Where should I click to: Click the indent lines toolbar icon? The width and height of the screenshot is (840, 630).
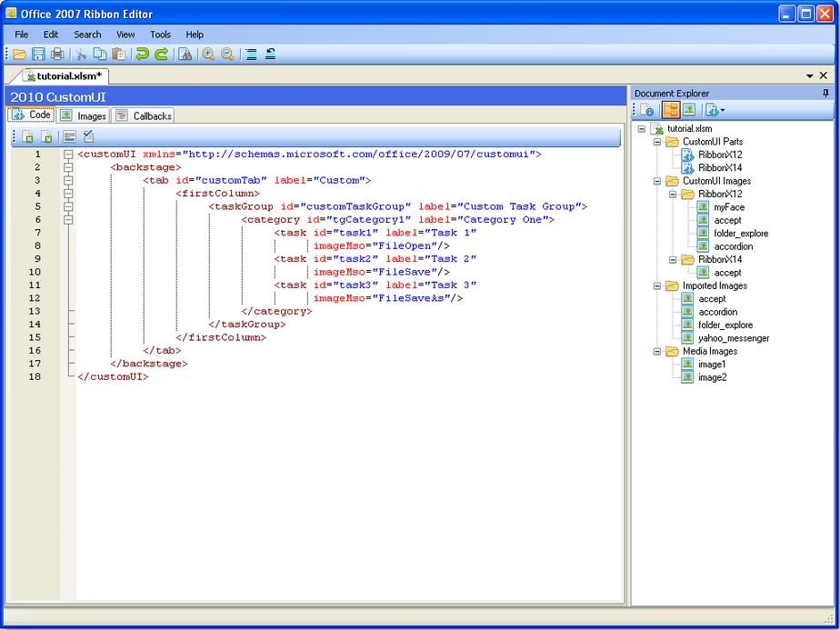tap(251, 55)
